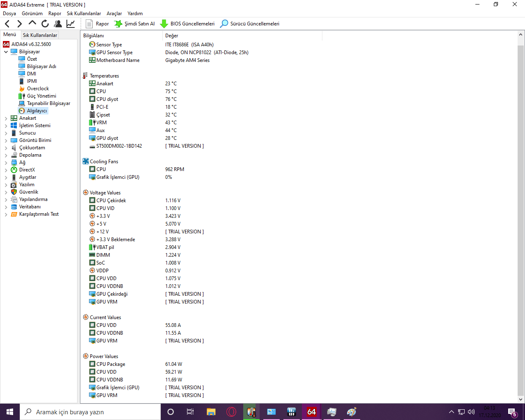Open Task View on the taskbar

190,412
